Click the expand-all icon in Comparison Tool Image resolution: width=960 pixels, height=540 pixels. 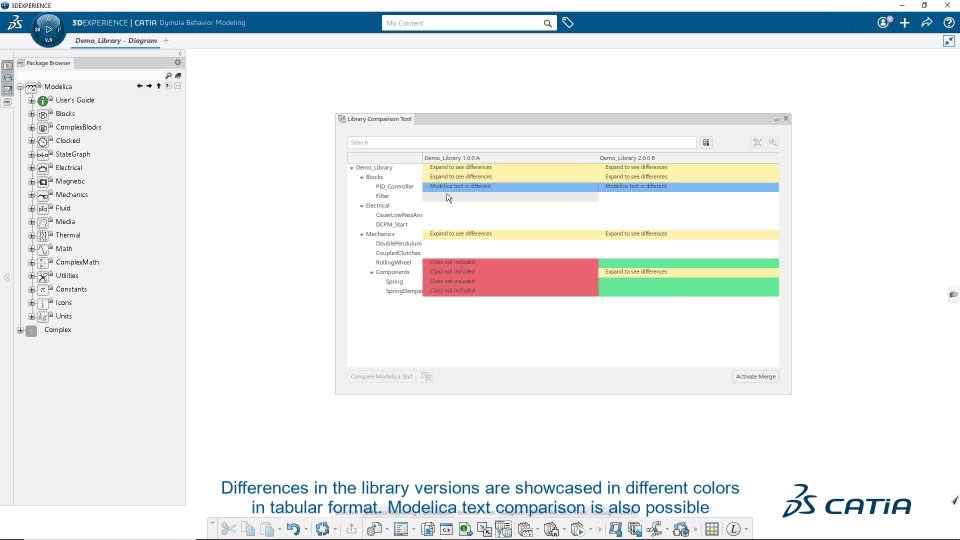757,142
